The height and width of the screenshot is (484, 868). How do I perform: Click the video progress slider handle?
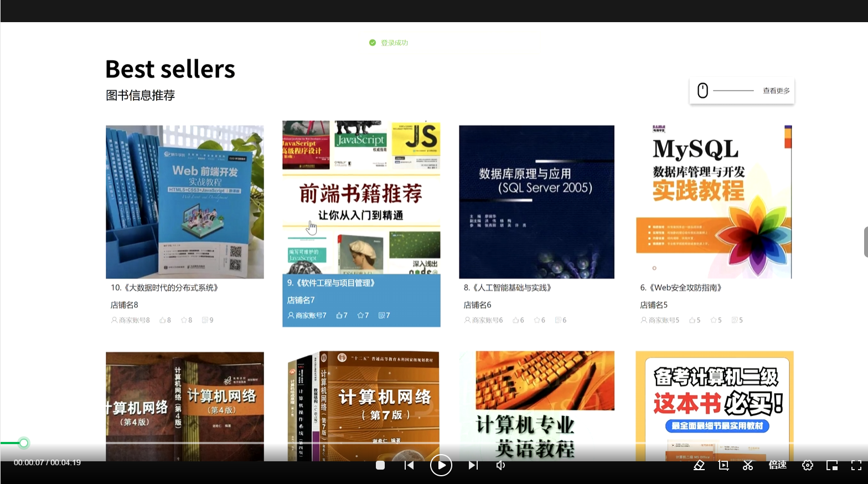click(24, 443)
